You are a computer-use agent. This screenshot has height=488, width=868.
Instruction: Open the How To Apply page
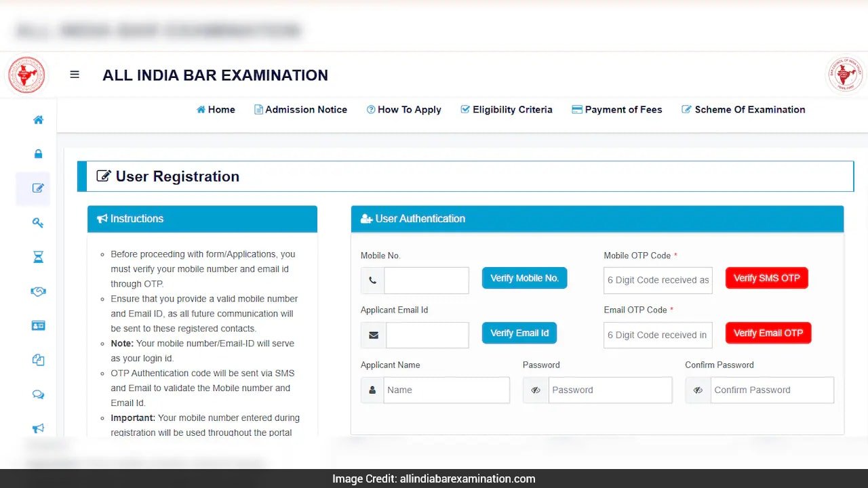pos(404,109)
